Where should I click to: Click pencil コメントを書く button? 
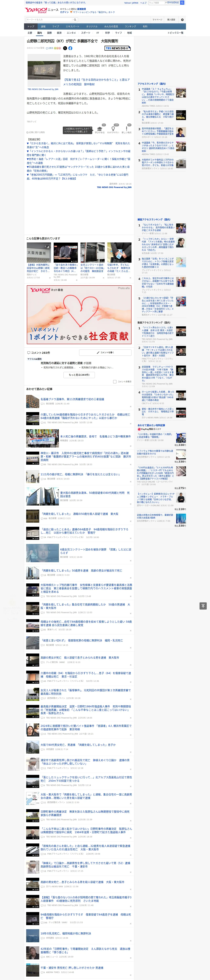[105, 353]
